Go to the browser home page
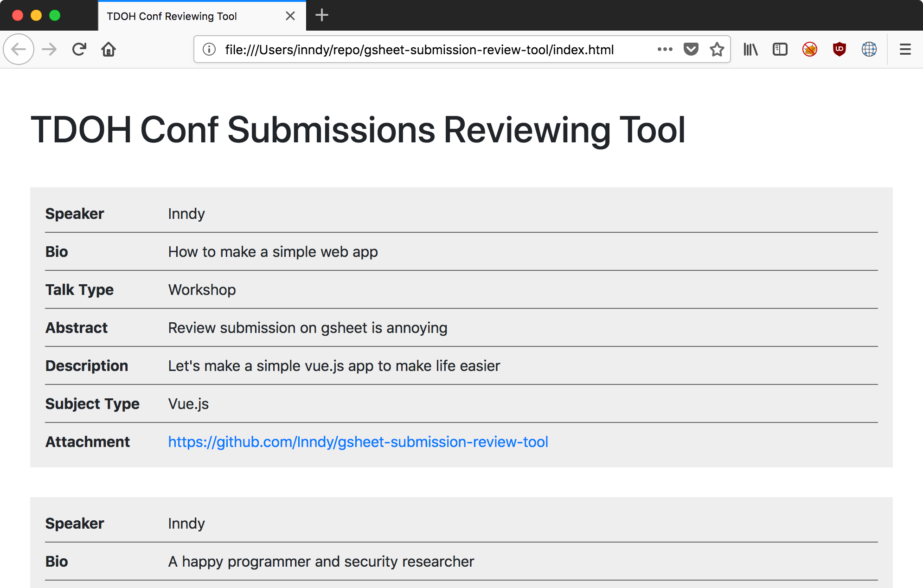Screen dimensions: 923x588 coord(109,49)
